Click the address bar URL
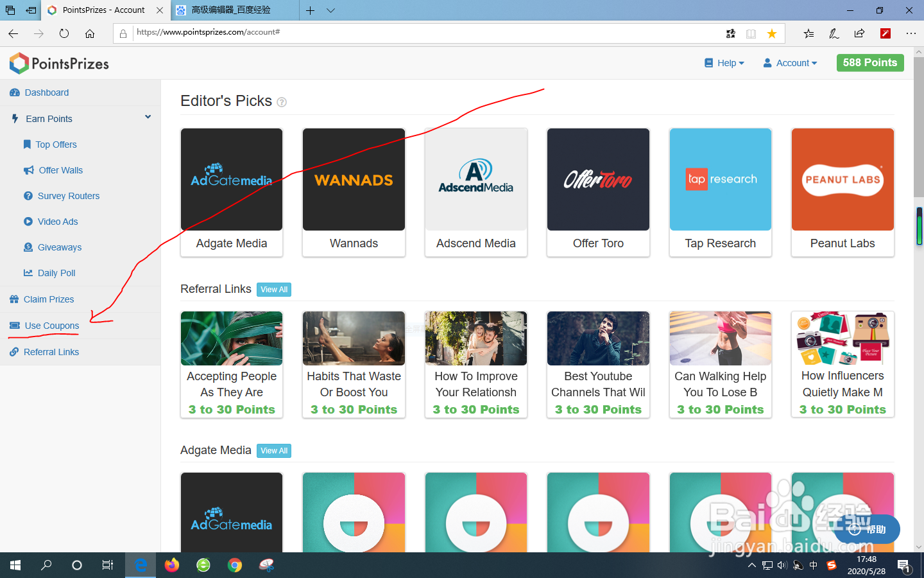Viewport: 924px width, 578px height. [208, 32]
